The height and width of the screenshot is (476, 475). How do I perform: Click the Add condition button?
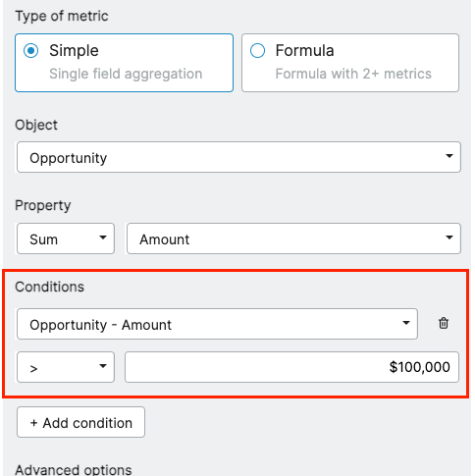point(80,422)
